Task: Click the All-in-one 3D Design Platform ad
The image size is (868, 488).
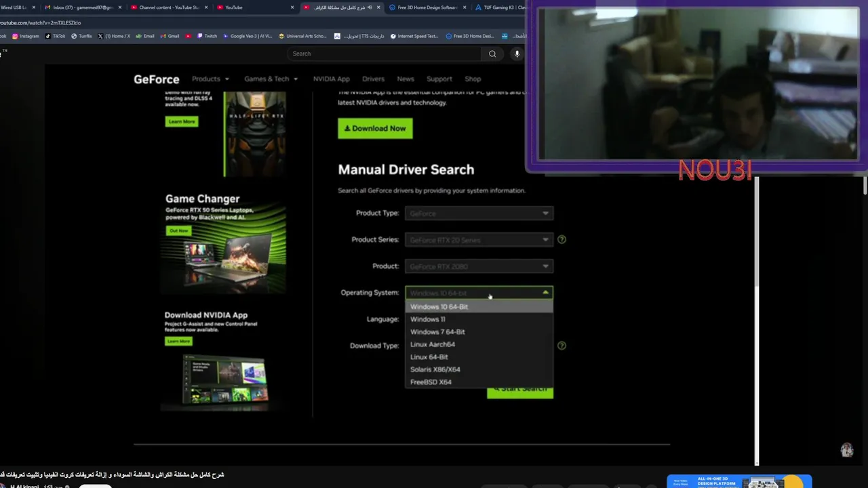Action: click(739, 482)
